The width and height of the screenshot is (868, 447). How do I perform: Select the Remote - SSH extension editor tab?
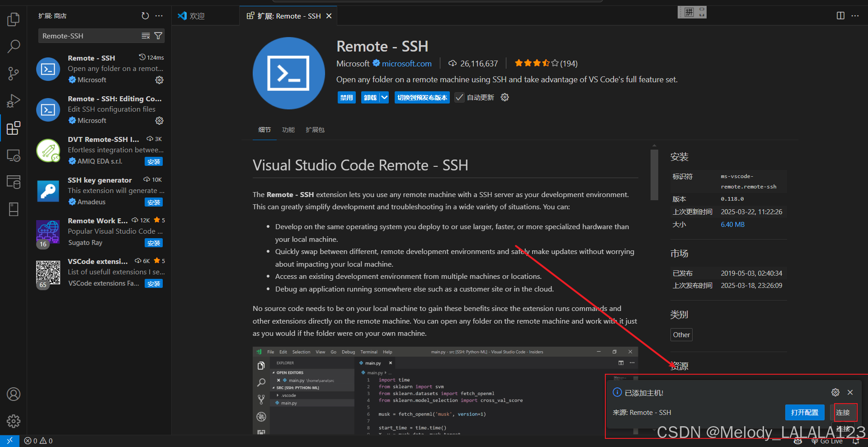tap(289, 16)
